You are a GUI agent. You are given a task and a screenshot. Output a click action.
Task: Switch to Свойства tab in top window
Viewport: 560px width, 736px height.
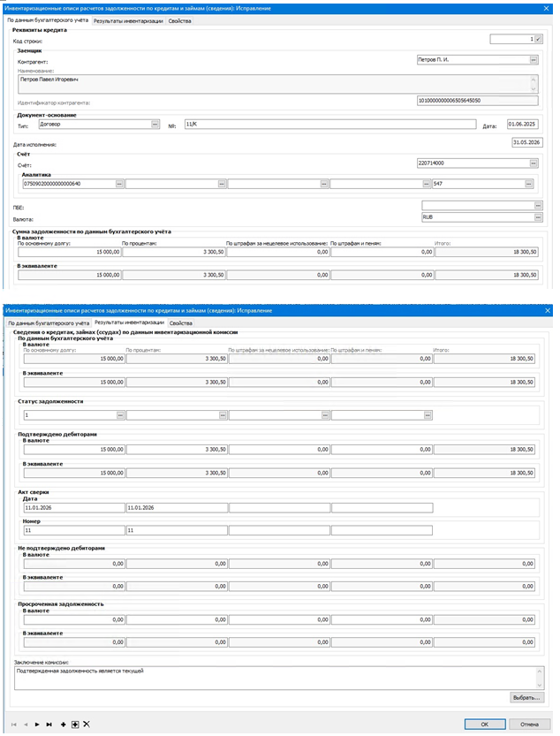[180, 20]
